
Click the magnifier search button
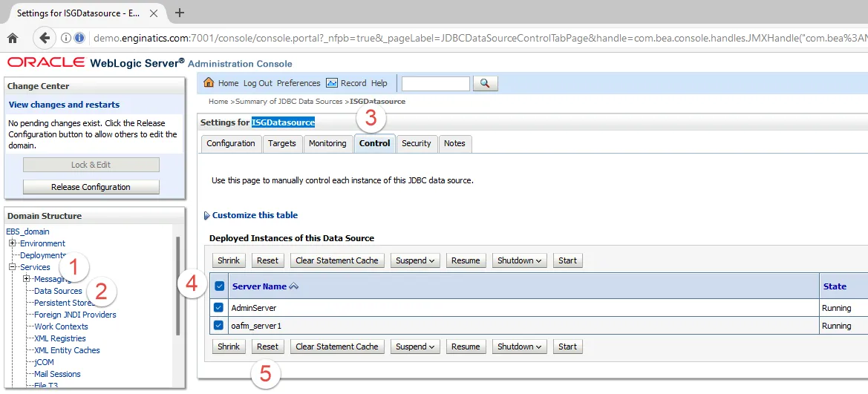tap(485, 84)
